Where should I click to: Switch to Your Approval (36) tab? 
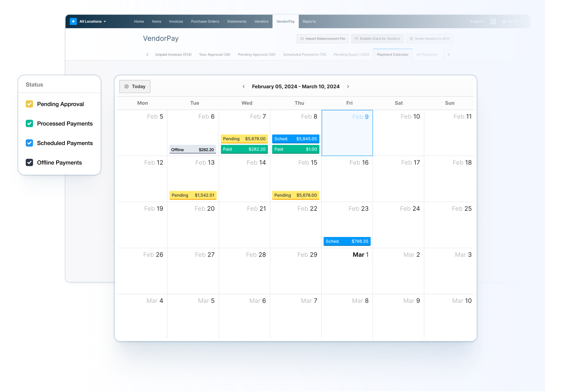point(215,55)
